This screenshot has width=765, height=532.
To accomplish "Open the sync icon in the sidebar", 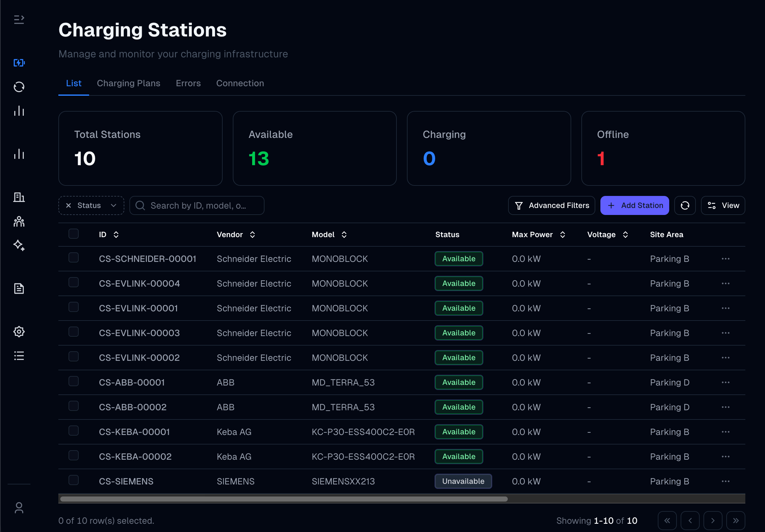I will [x=19, y=87].
